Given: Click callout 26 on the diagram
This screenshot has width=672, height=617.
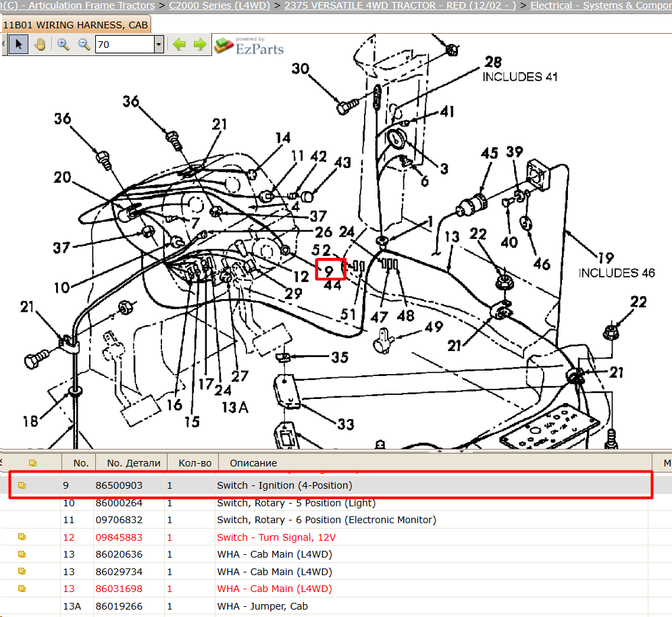Looking at the screenshot, I should tap(324, 232).
